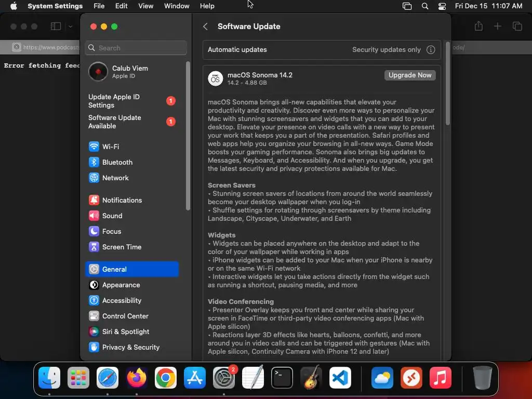This screenshot has height=399, width=532.
Task: Expand Safari's sidebar dropdown chevron
Action: [x=70, y=26]
